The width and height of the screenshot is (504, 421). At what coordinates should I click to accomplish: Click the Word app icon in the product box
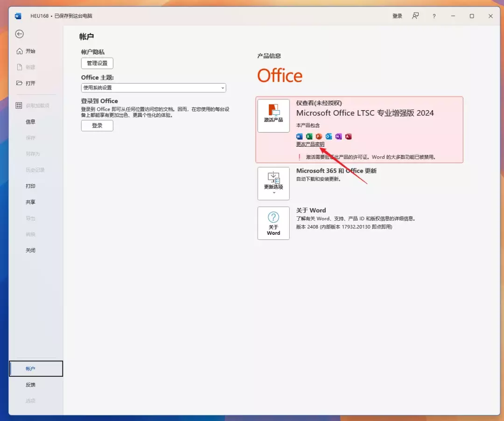[x=299, y=136]
